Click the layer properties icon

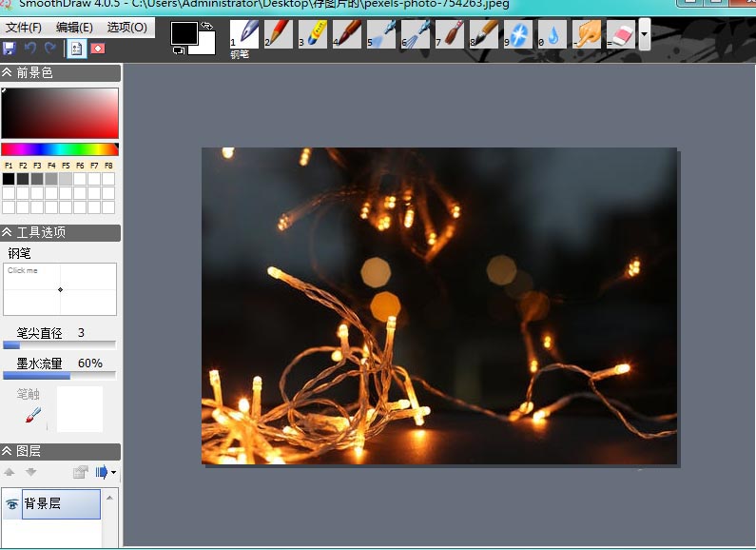pyautogui.click(x=80, y=472)
